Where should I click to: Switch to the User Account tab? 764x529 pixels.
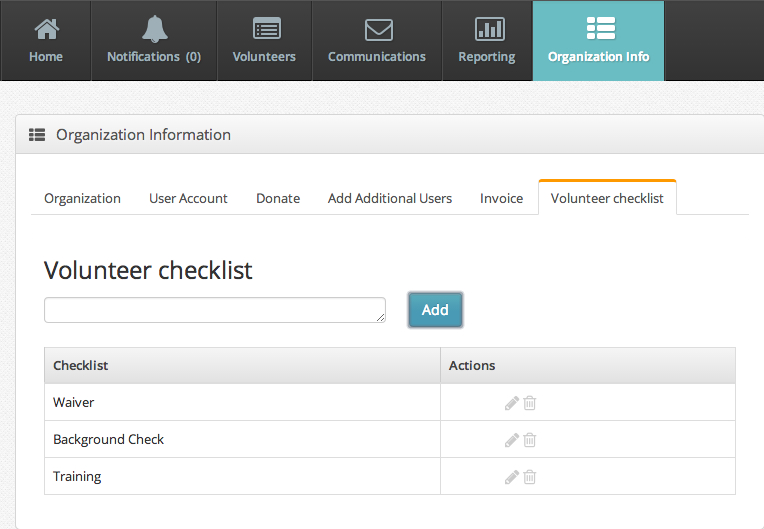[188, 198]
